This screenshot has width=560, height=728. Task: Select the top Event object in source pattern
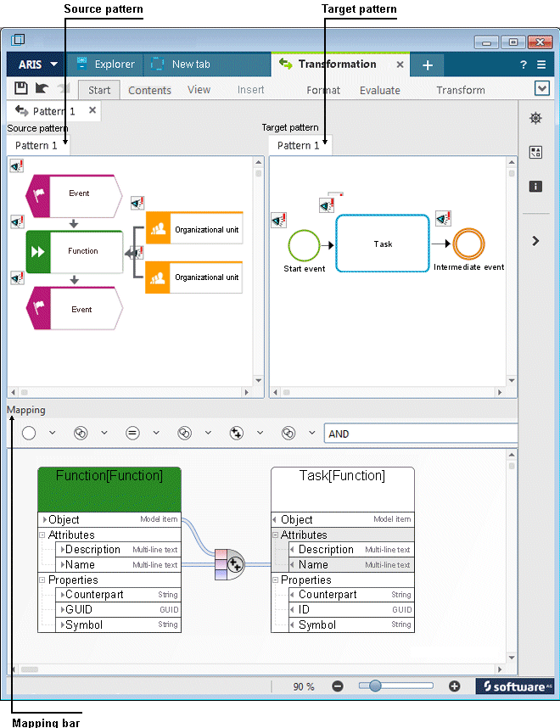tap(75, 195)
